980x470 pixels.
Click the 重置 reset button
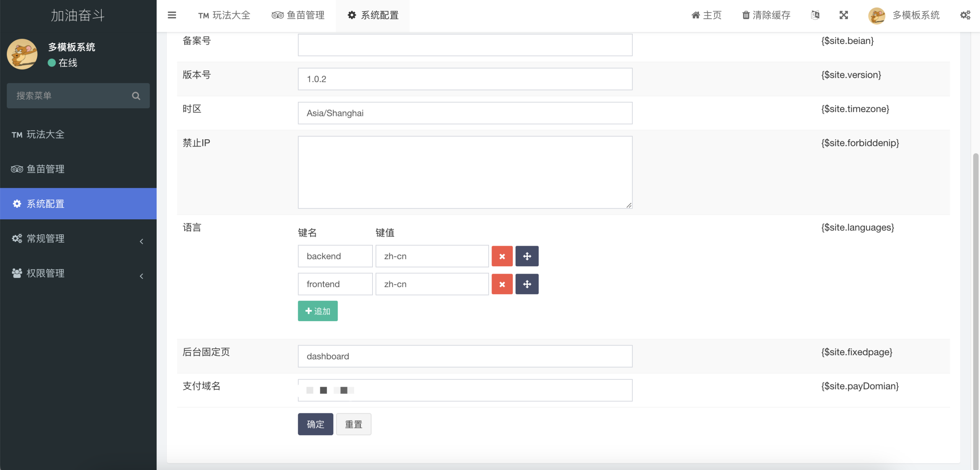tap(353, 424)
